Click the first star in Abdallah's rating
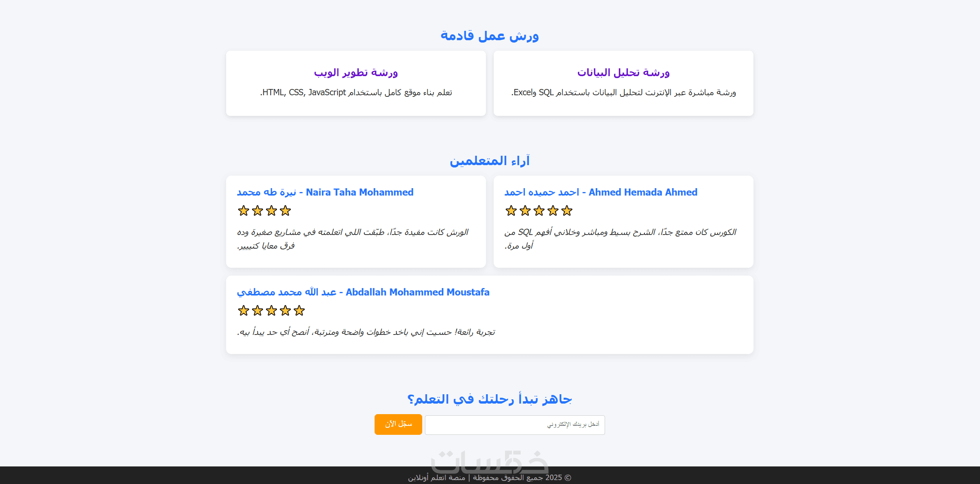The height and width of the screenshot is (484, 980). [x=243, y=311]
